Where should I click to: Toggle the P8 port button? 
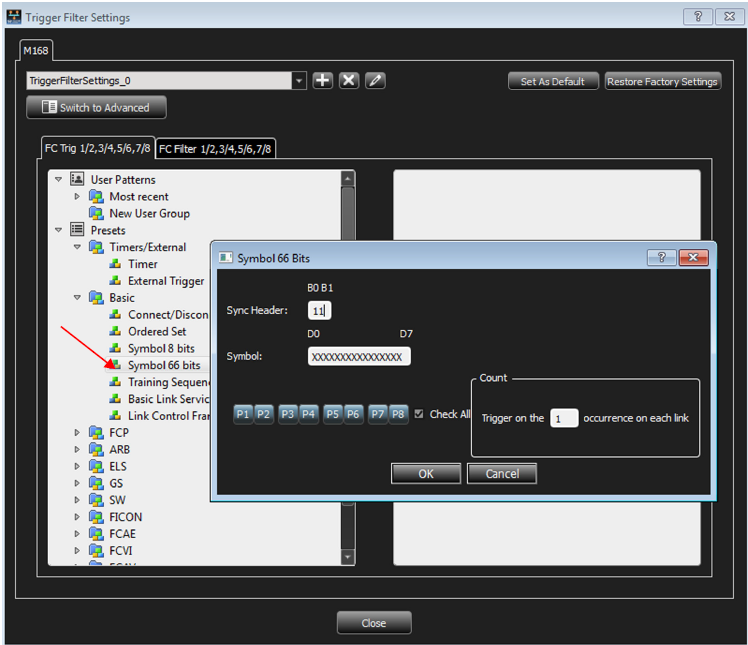[398, 414]
